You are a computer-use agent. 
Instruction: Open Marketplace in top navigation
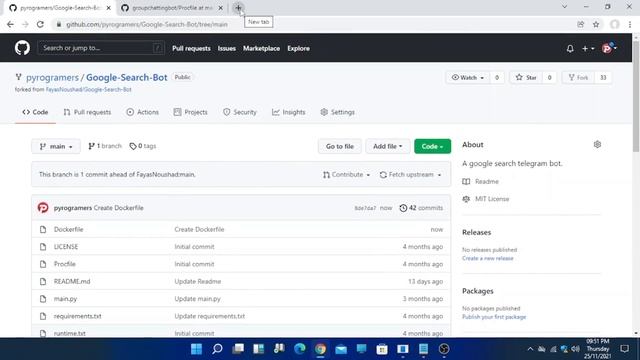[262, 49]
